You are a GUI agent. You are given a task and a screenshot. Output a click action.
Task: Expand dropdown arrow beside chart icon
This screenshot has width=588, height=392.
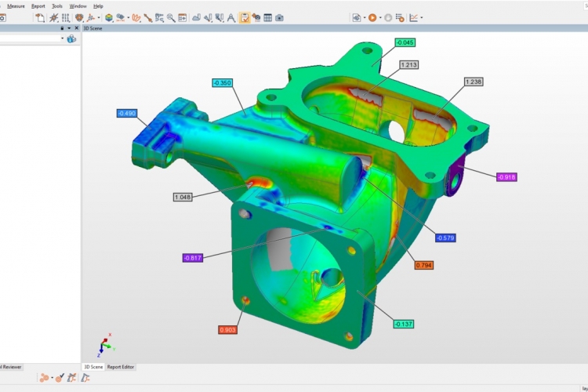tap(421, 17)
